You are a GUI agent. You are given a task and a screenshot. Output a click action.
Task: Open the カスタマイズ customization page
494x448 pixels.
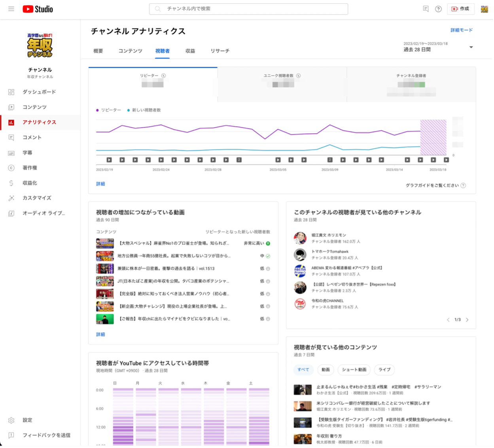click(x=36, y=198)
